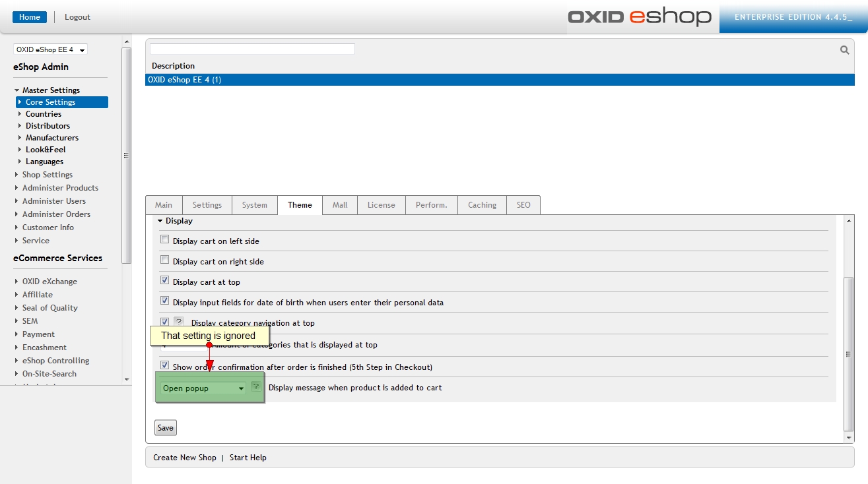Open the 'Open popup' message dropdown
Image resolution: width=868 pixels, height=484 pixels.
203,388
